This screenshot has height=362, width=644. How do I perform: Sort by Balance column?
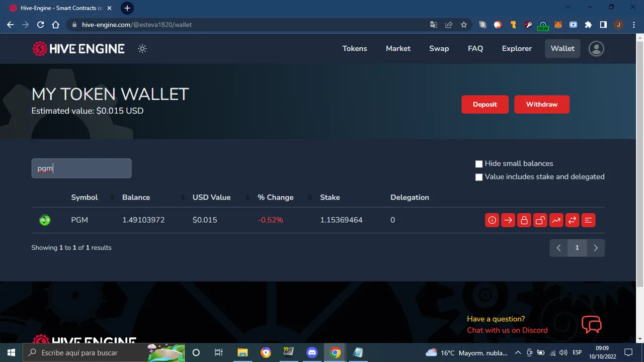136,198
